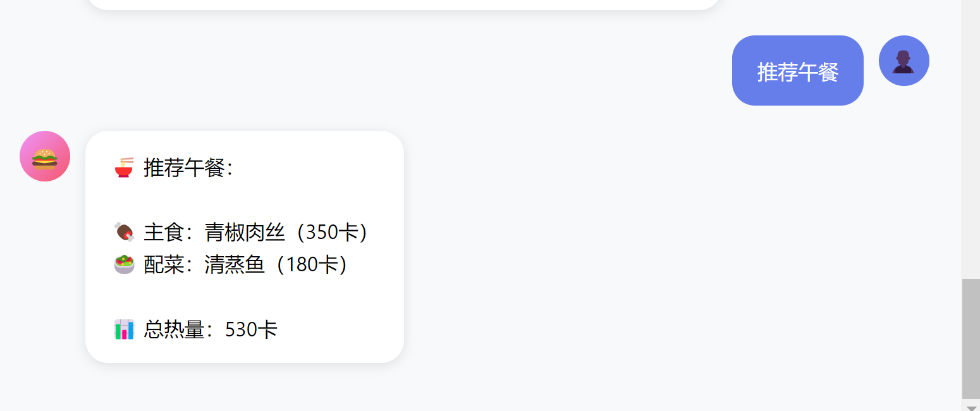Click the bar chart emoji beside 总热量
This screenshot has height=411, width=980.
click(124, 329)
